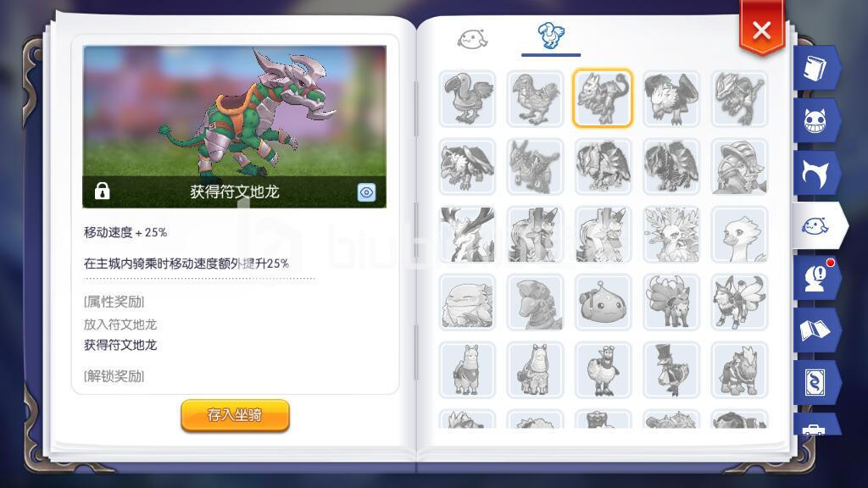Open the card side tab

coord(815,382)
